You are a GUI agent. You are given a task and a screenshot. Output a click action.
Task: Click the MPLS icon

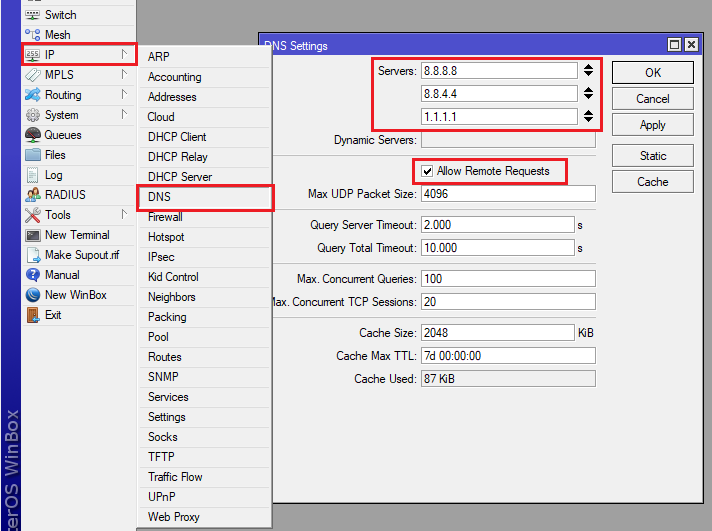pyautogui.click(x=33, y=75)
